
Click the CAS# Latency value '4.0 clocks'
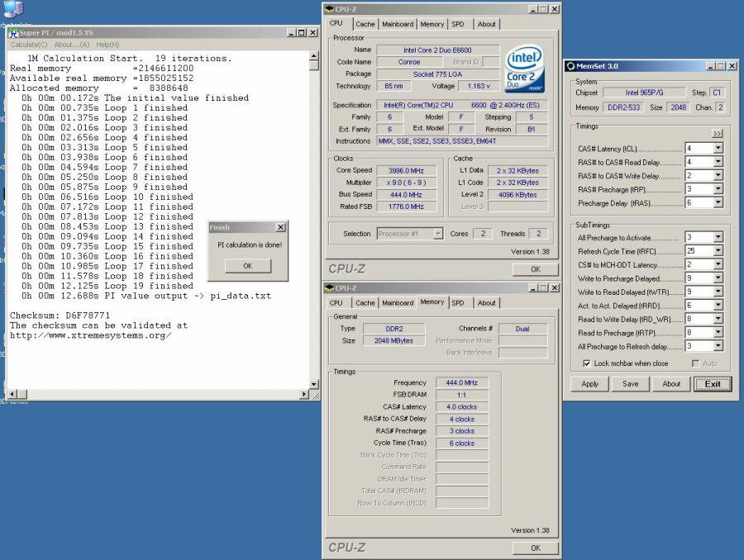[461, 407]
